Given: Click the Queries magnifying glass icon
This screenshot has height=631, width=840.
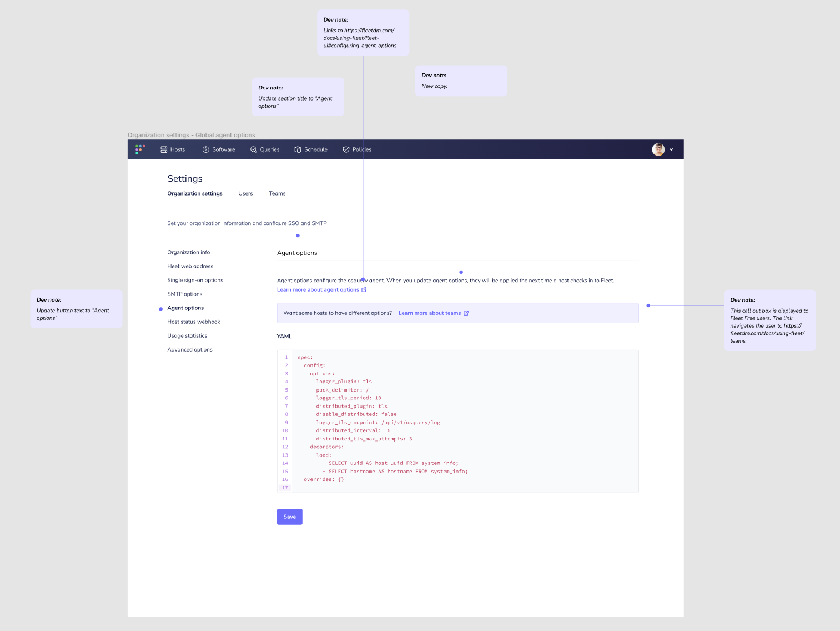Looking at the screenshot, I should [253, 149].
